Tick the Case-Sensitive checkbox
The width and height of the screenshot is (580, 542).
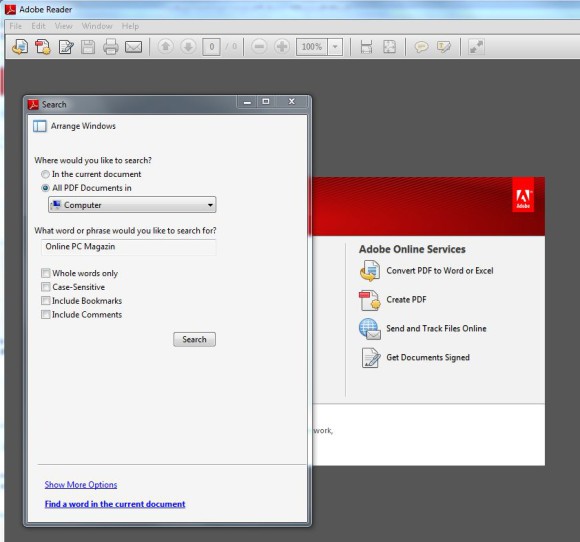[x=45, y=287]
